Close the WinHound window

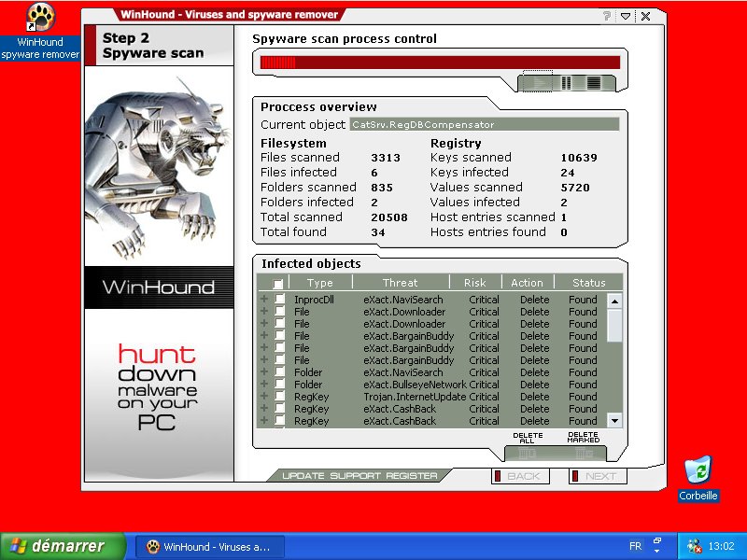tap(645, 16)
